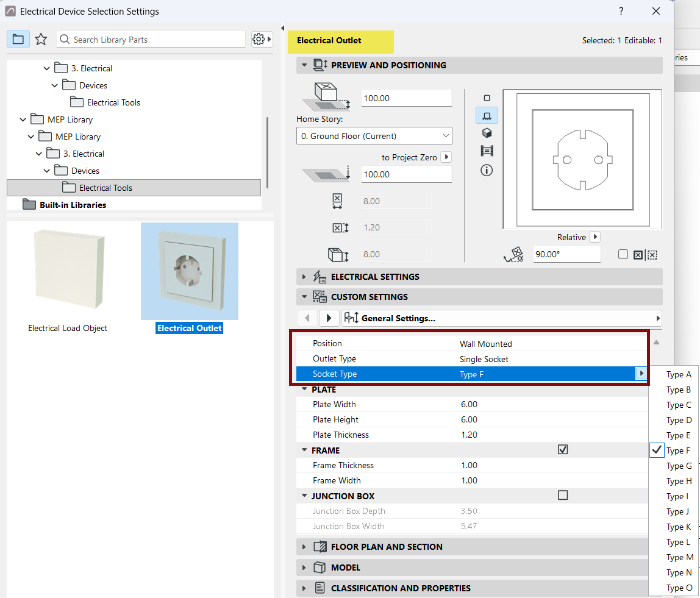Go to next custom settings page
This screenshot has height=598, width=700.
tap(329, 318)
